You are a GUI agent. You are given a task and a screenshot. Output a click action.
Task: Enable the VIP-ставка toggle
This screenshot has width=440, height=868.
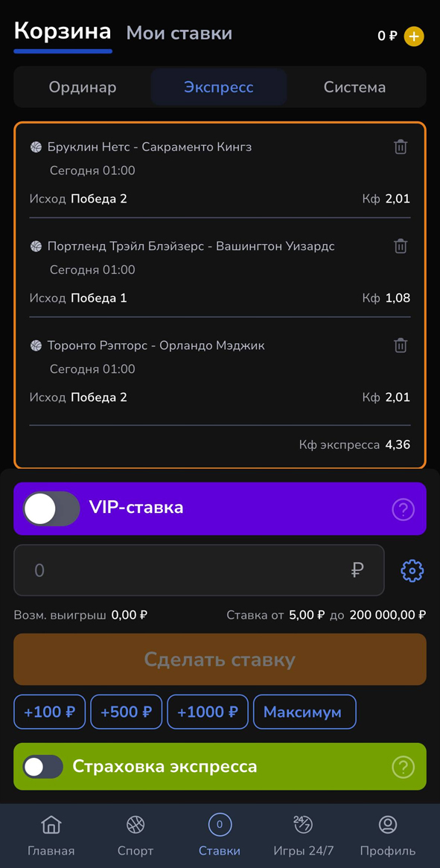(x=50, y=509)
